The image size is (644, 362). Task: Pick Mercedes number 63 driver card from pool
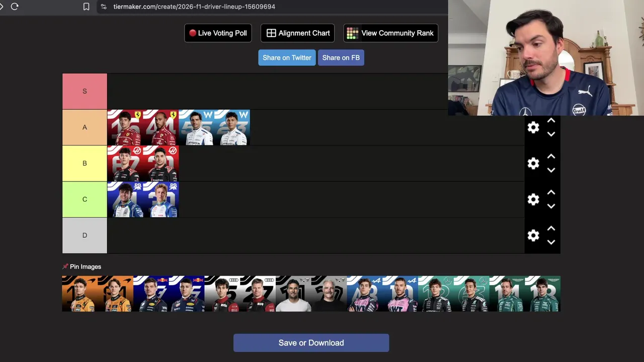[471, 294]
